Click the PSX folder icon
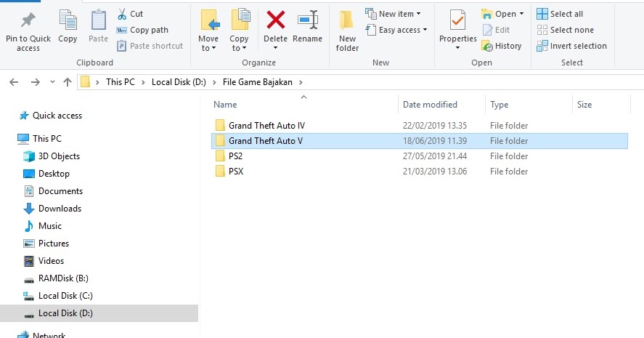The image size is (644, 338). [220, 171]
